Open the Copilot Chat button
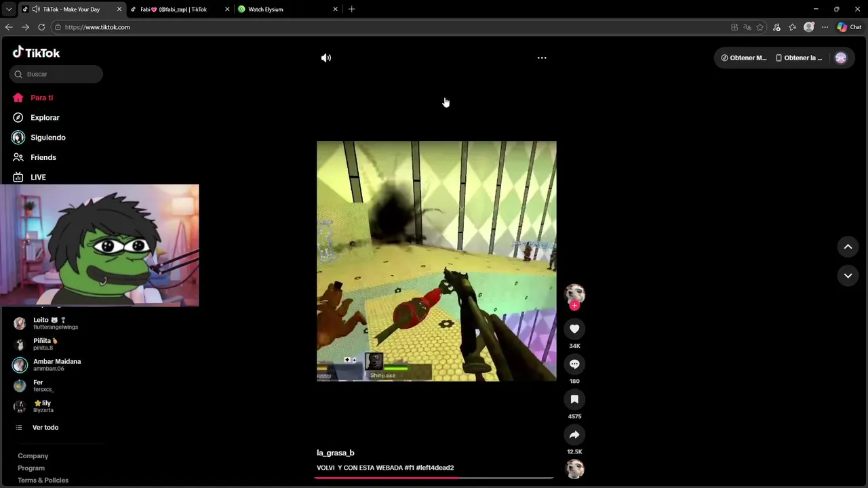868x488 pixels. tap(849, 27)
